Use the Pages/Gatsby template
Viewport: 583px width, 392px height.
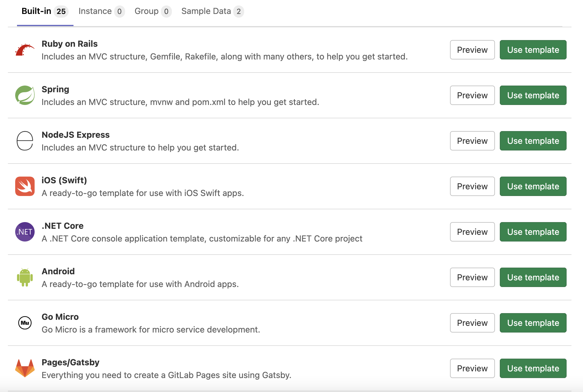click(533, 368)
